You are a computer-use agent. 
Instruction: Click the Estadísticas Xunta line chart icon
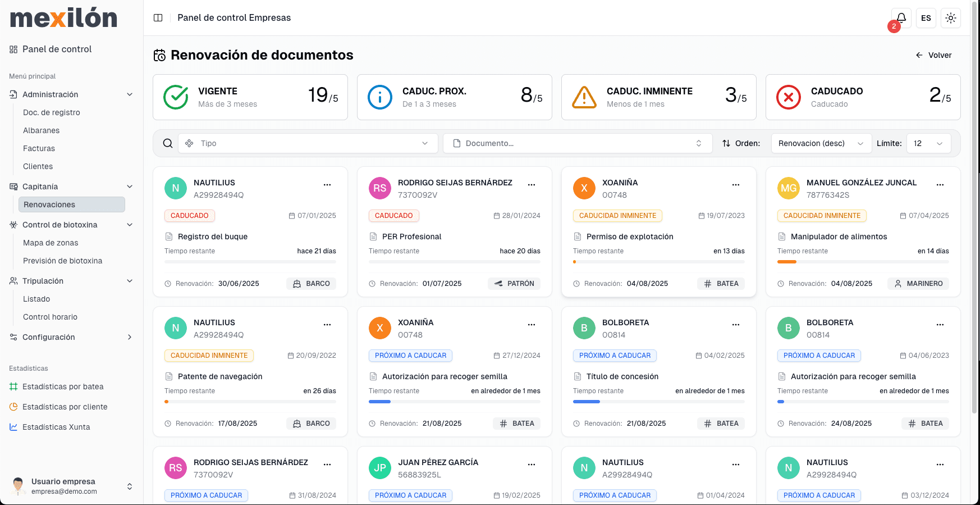(x=13, y=427)
